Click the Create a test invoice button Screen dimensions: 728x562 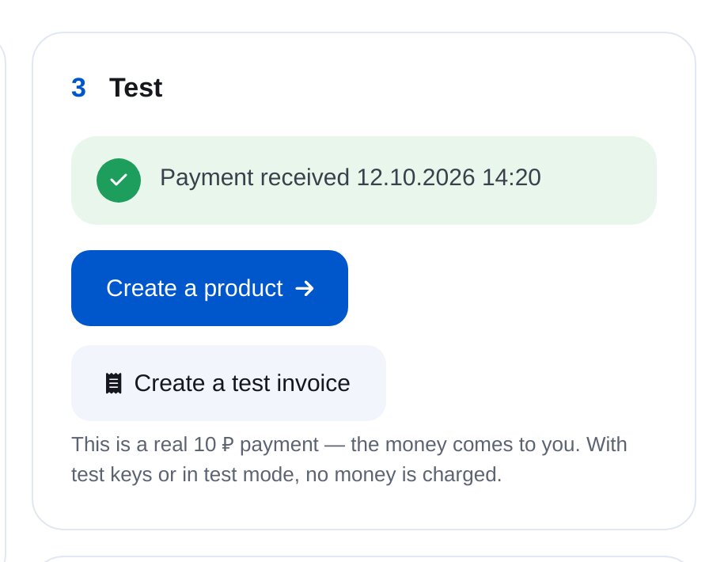(x=229, y=383)
